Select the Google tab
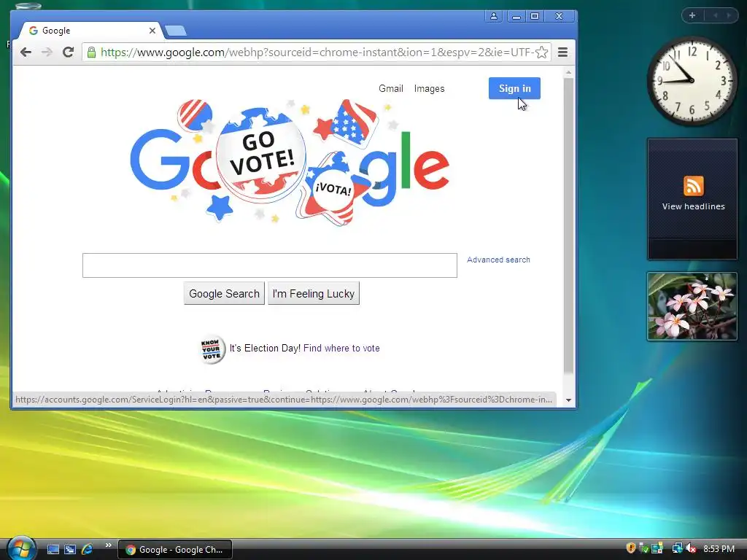 90,31
